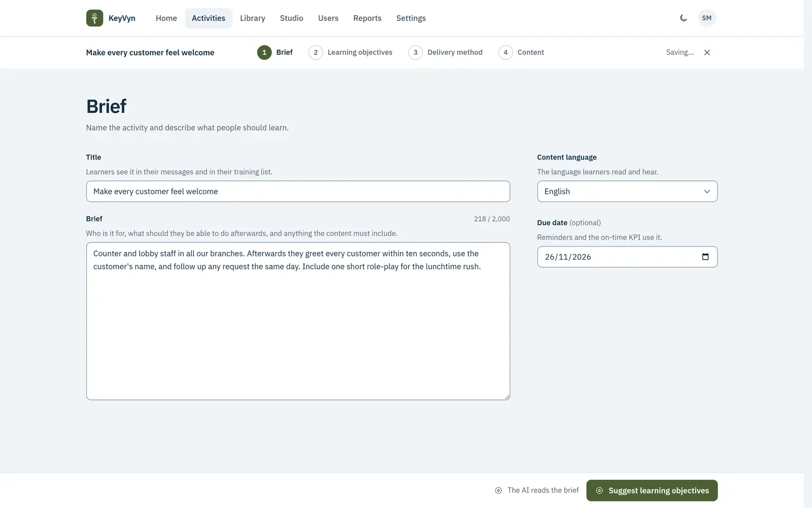Expand the Content language dropdown

click(627, 192)
